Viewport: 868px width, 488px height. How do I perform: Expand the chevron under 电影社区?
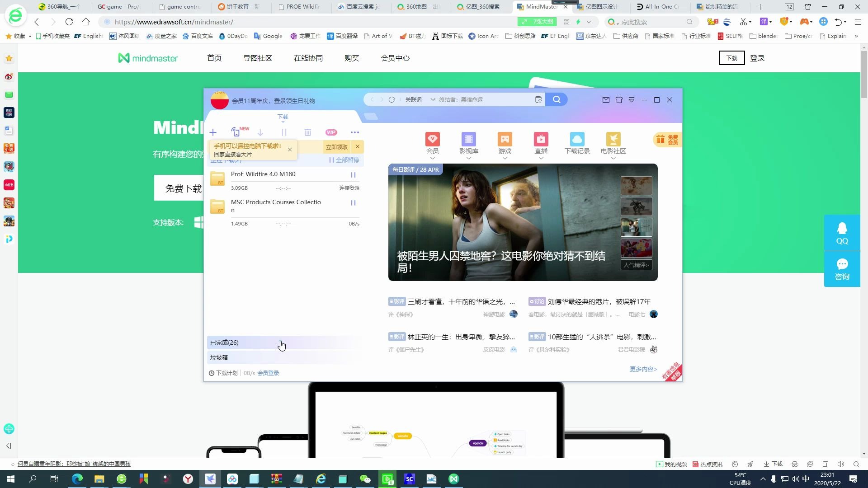[x=613, y=158]
